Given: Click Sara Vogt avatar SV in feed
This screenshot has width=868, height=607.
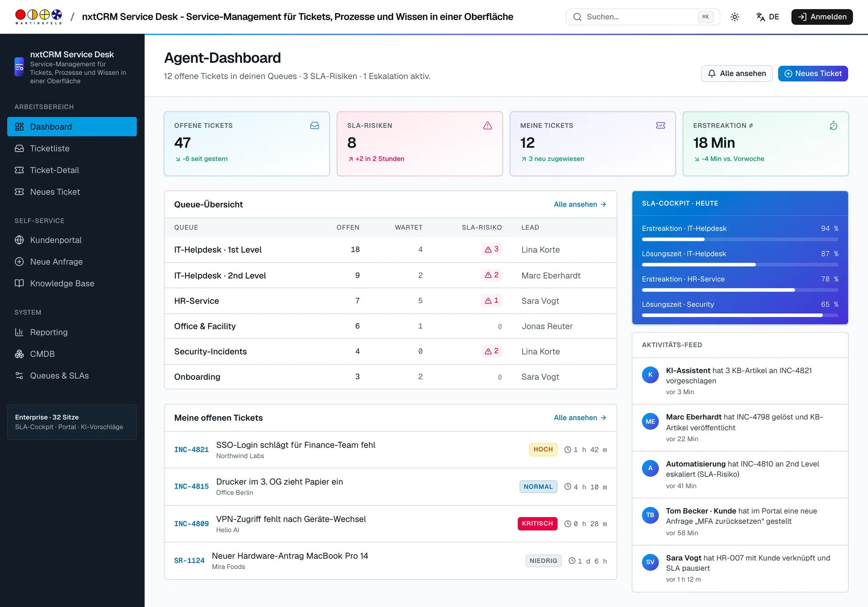Looking at the screenshot, I should point(650,562).
